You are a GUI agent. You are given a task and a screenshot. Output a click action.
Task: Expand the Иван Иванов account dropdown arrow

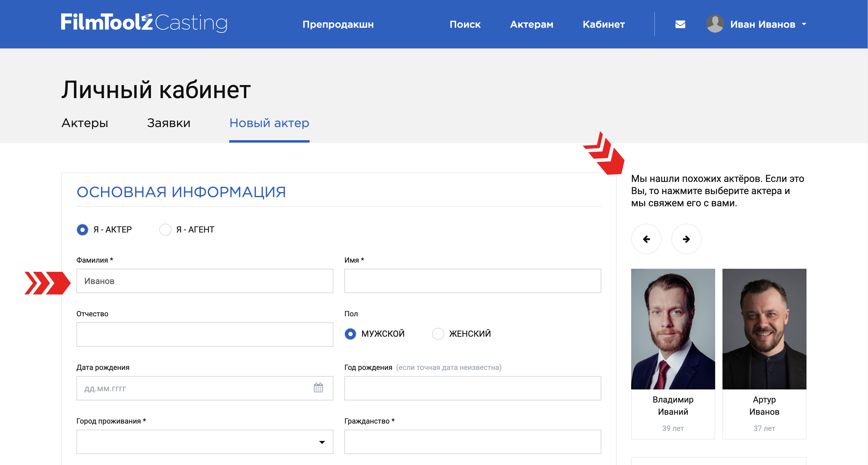pos(804,24)
